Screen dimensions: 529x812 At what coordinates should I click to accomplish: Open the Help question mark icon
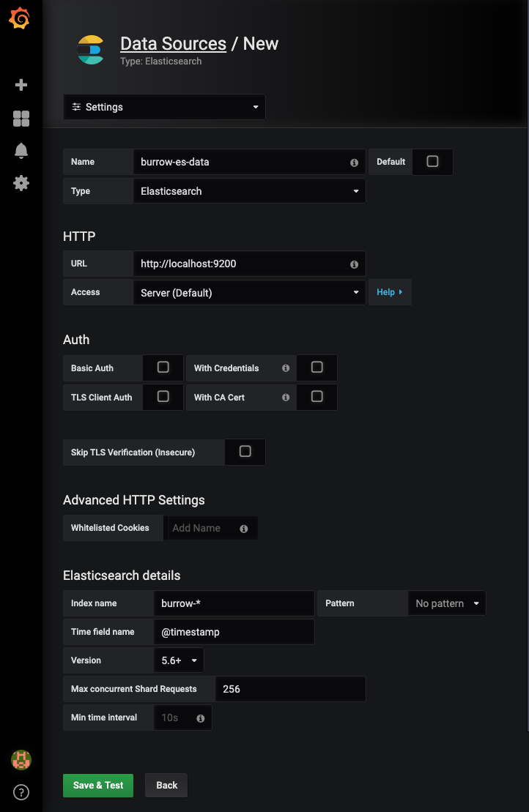click(21, 792)
